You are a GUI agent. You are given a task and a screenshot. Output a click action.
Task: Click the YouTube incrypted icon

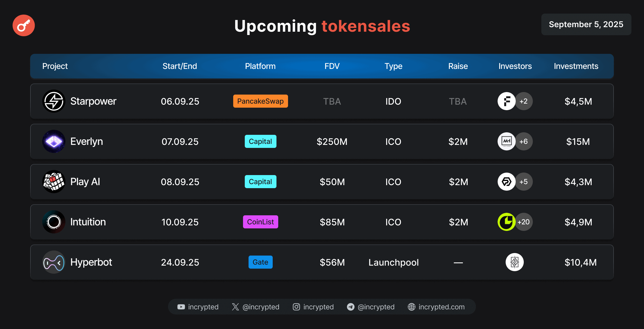pos(181,307)
